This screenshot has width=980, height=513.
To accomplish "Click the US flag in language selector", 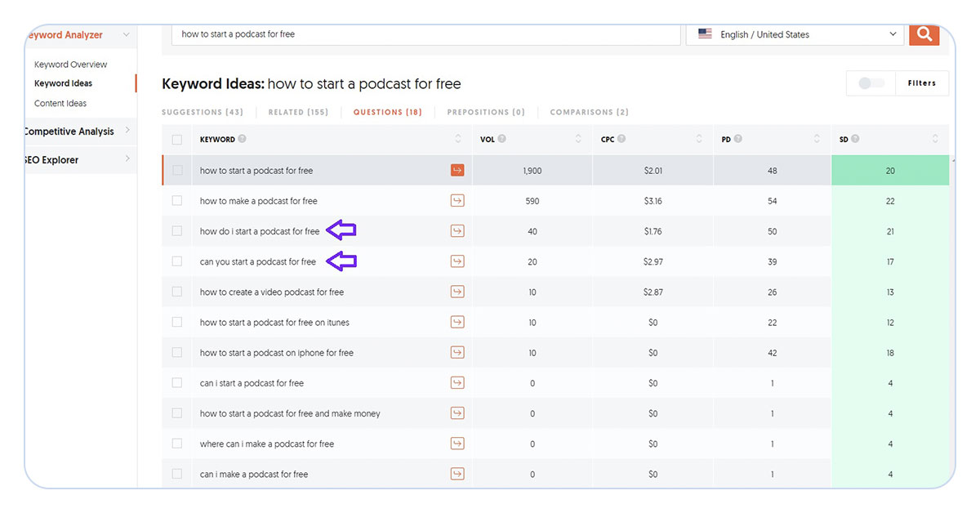I will pyautogui.click(x=706, y=34).
